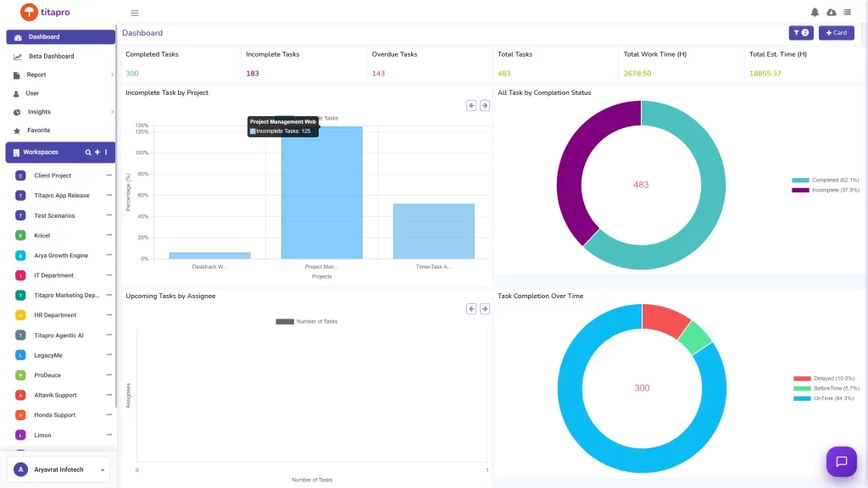Click the Completed Tasks value 300

[x=131, y=73]
